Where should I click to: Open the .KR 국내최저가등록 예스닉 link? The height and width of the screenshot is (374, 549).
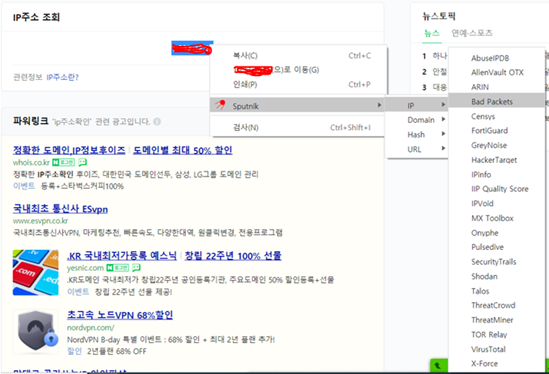122,256
